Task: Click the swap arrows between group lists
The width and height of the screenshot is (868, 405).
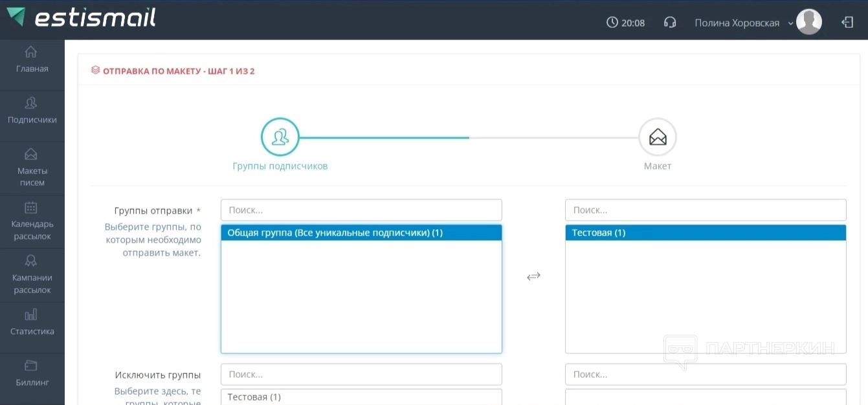Action: [x=533, y=276]
